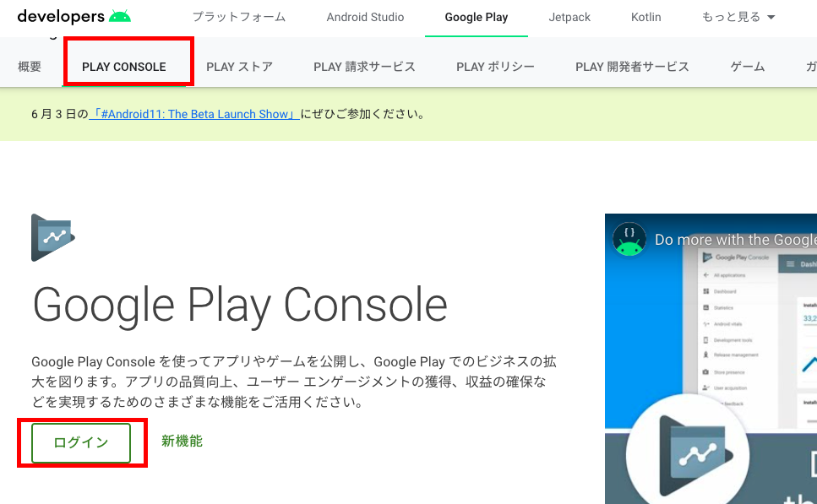Open Android Studio in top navigation
The height and width of the screenshot is (504, 817).
tap(365, 17)
